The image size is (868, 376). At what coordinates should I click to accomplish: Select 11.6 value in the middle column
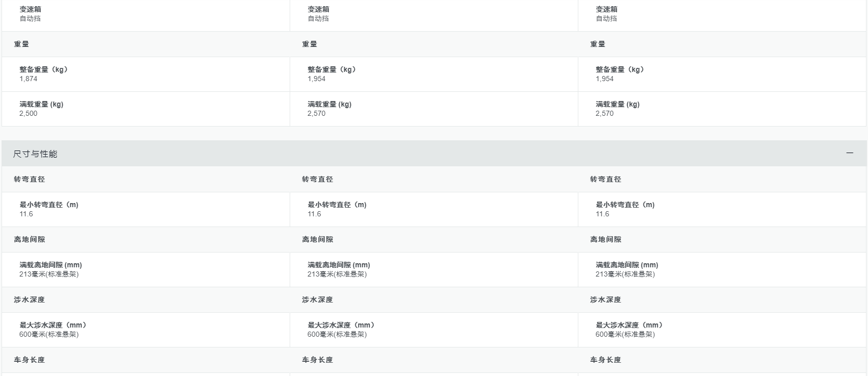pos(315,214)
